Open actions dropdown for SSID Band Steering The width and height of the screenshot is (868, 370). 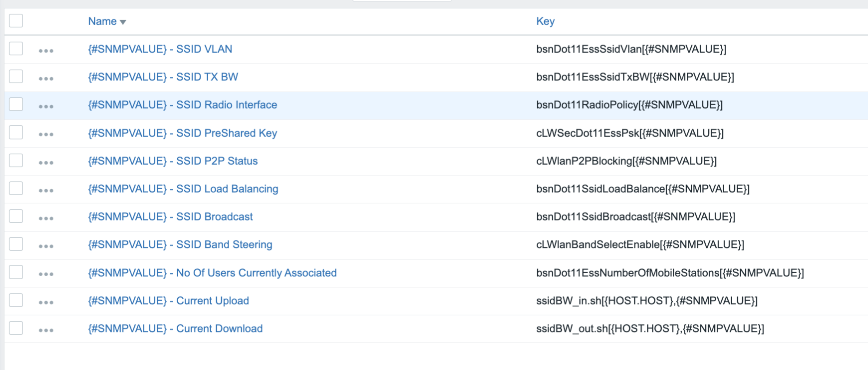[46, 246]
